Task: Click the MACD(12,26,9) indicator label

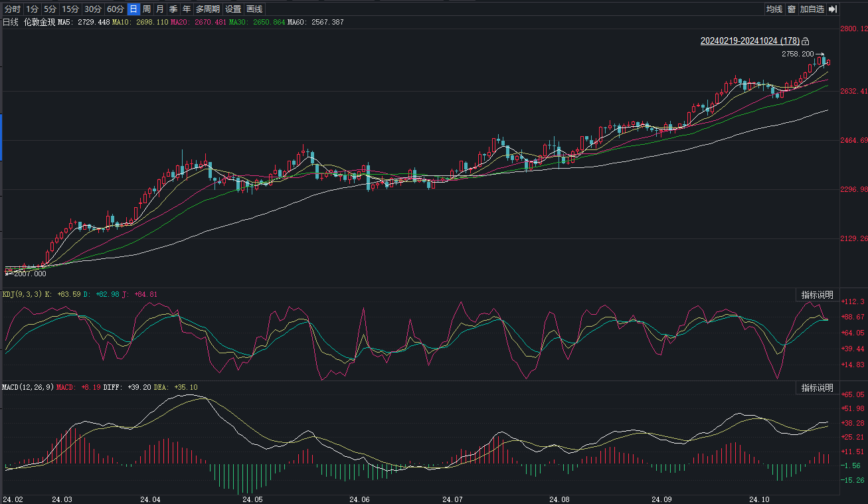Action: point(29,387)
